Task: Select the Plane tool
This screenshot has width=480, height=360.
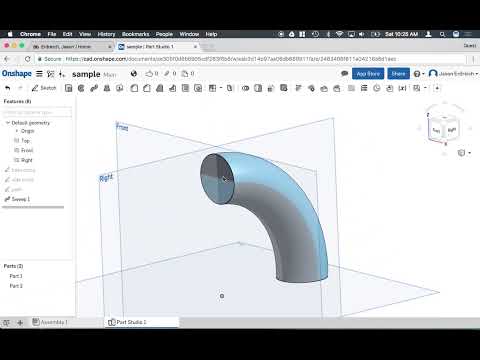Action: [417, 88]
